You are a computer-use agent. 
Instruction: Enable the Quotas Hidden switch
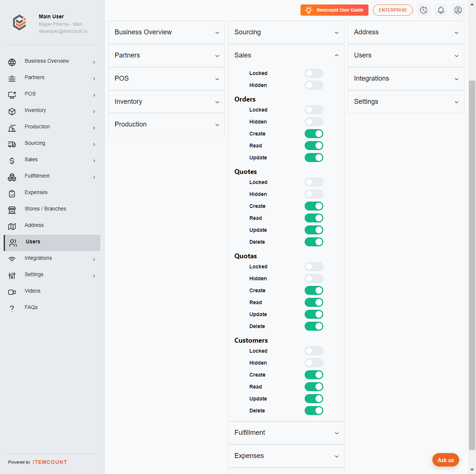click(x=314, y=278)
